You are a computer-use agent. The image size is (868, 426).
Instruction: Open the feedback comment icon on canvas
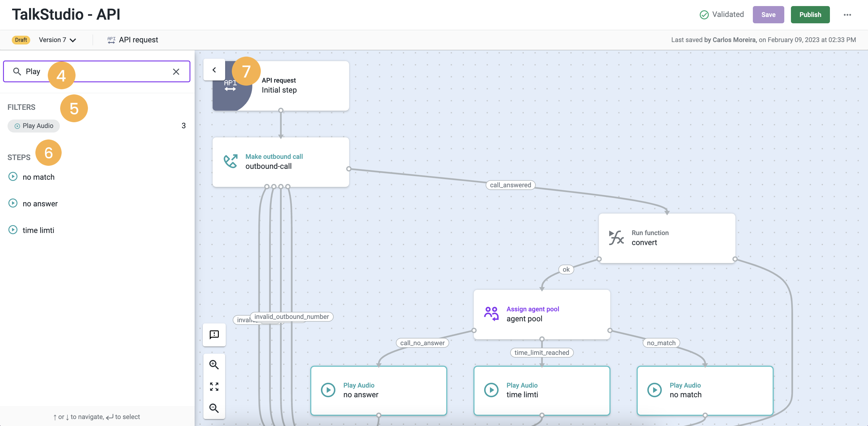(214, 334)
